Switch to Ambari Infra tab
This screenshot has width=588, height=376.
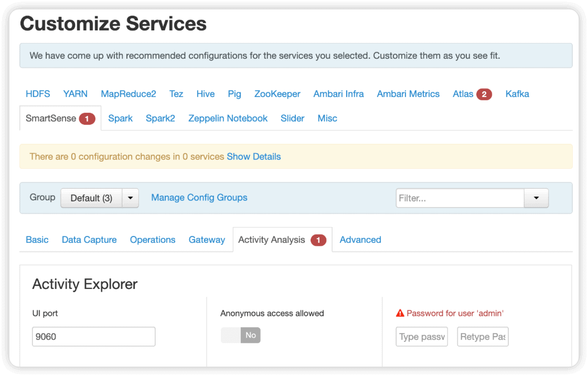coord(339,94)
